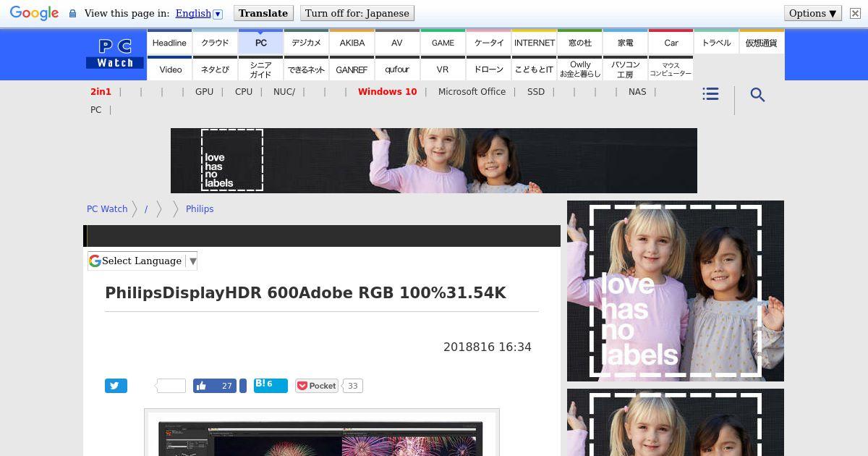
Task: Open the クラウド tab
Action: click(215, 42)
